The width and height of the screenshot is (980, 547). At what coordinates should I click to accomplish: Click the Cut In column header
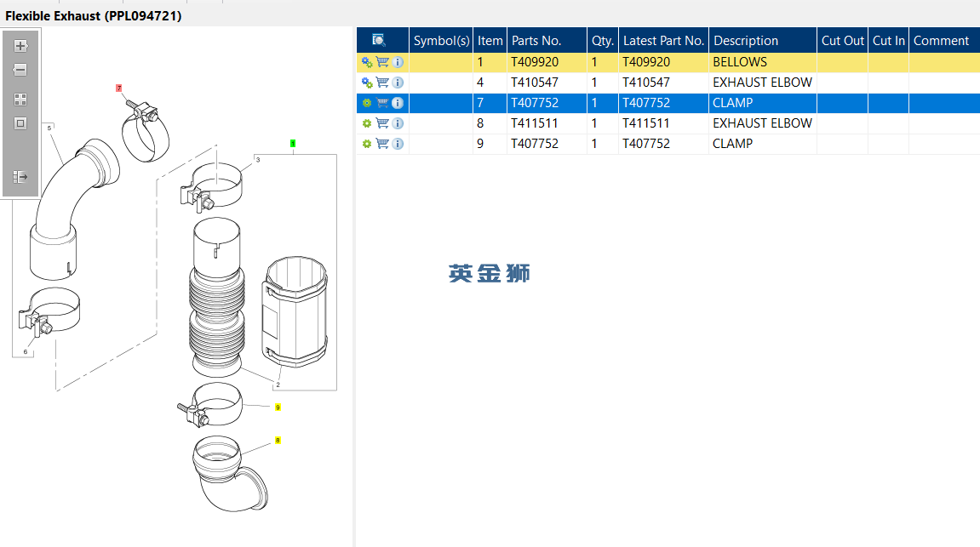coord(888,41)
